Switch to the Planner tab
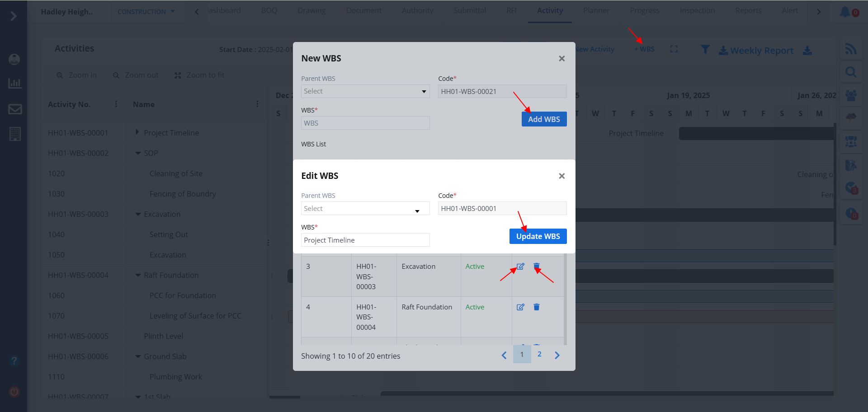Viewport: 868px width, 412px height. click(x=596, y=11)
